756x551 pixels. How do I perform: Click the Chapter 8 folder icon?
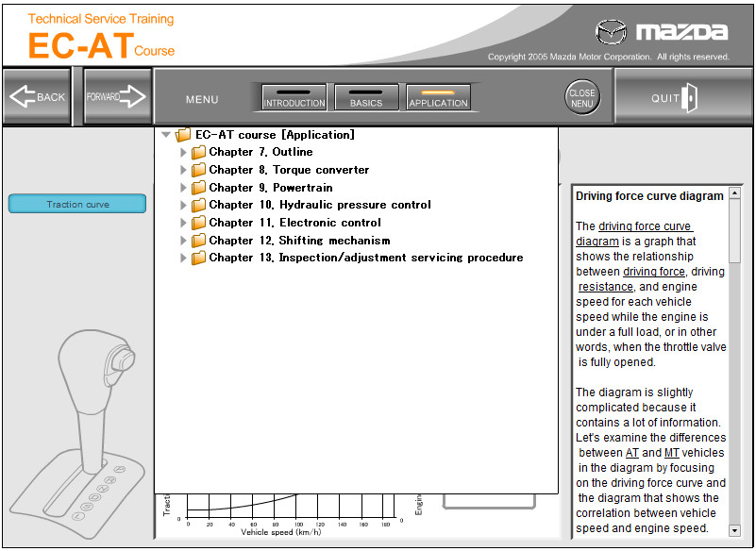(198, 170)
